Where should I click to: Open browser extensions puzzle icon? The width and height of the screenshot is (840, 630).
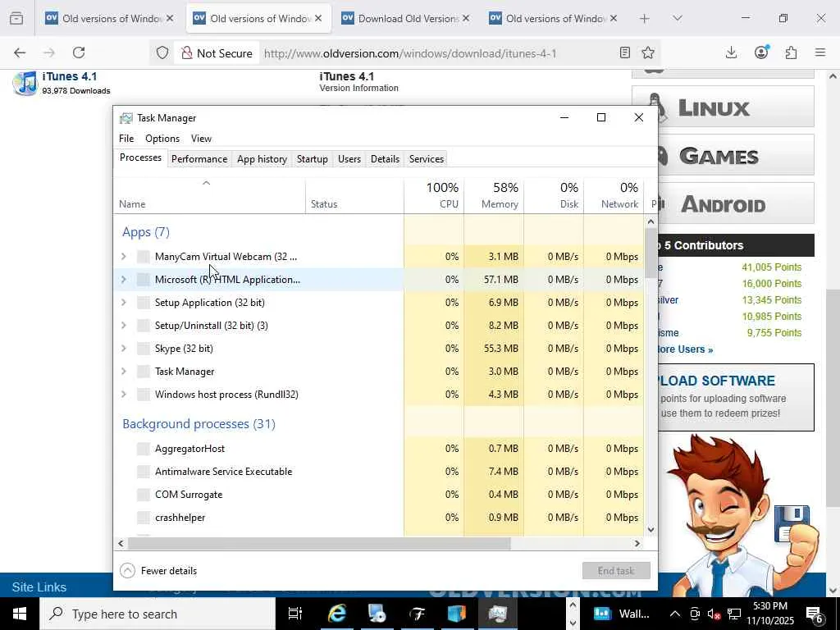point(791,52)
